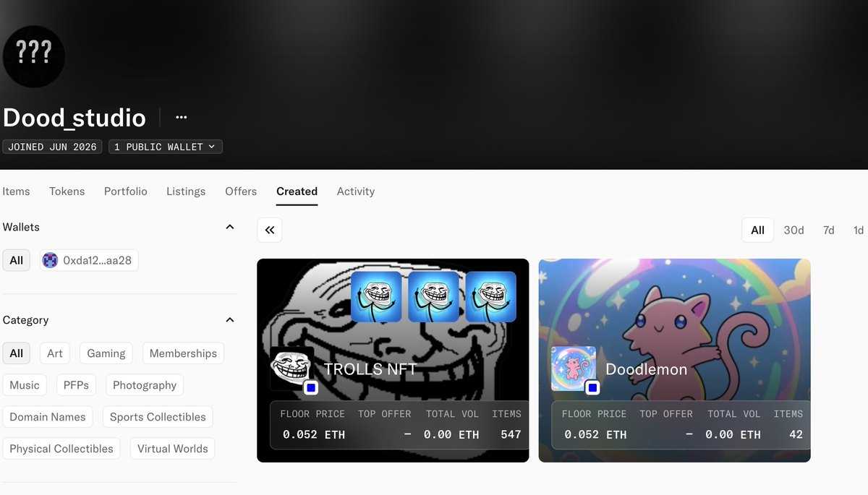
Task: Filter by Sports Collectibles category
Action: click(x=158, y=417)
